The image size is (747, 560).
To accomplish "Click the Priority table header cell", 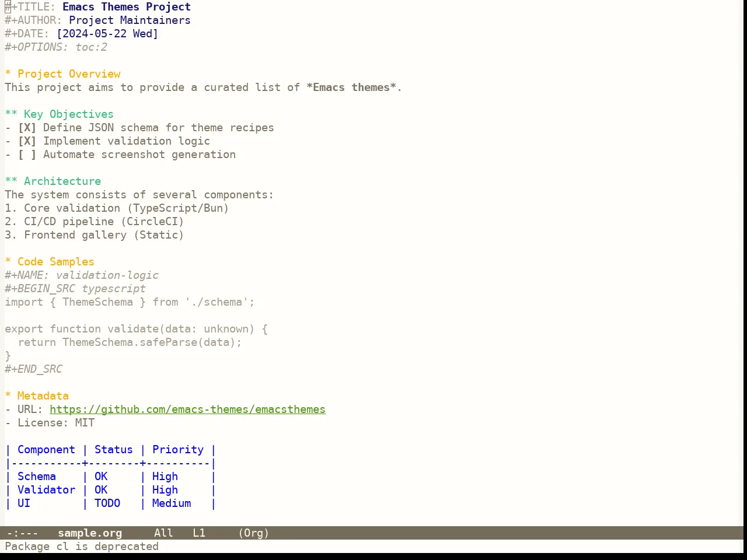I will [x=178, y=450].
